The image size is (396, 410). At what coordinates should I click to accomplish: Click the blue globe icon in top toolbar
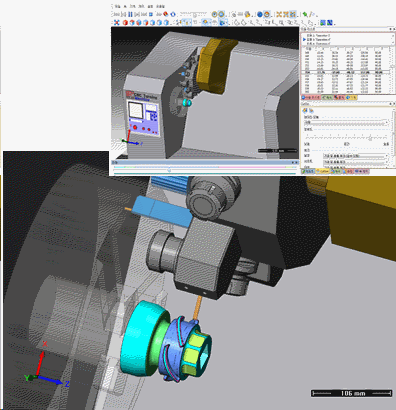click(x=260, y=14)
